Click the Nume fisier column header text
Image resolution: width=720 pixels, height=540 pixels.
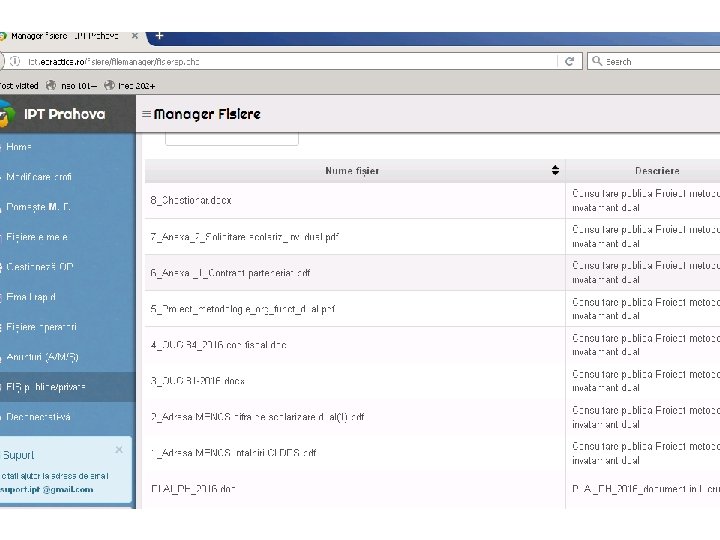pyautogui.click(x=352, y=171)
